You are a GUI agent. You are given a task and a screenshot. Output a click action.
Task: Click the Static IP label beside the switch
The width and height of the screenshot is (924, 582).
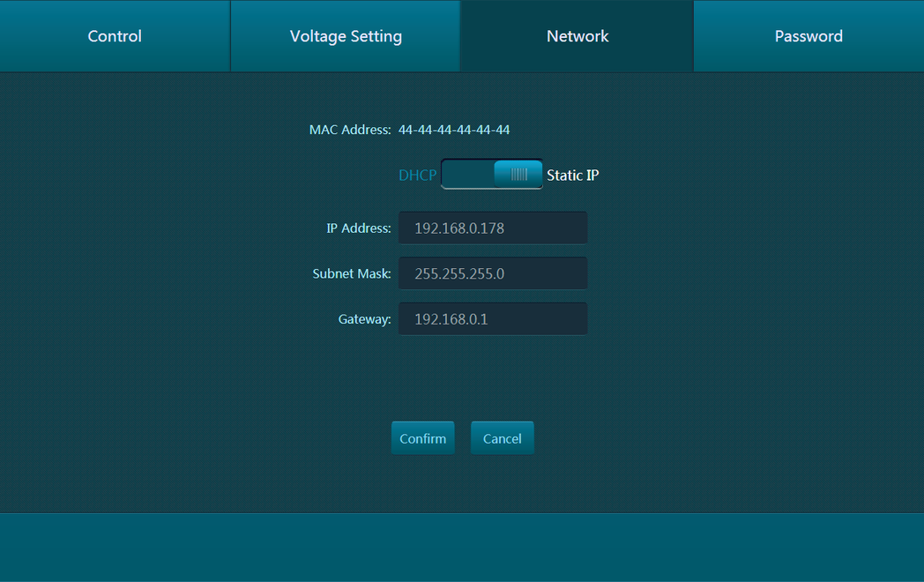(x=572, y=175)
